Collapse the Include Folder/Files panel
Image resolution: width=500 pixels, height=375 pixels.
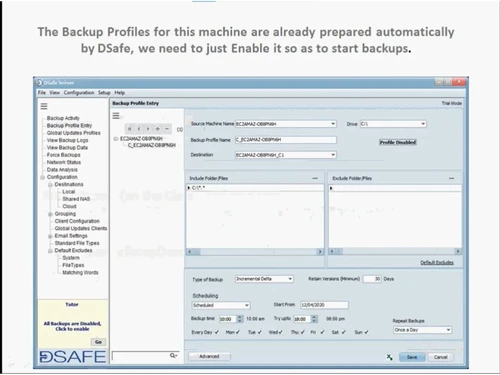point(315,178)
